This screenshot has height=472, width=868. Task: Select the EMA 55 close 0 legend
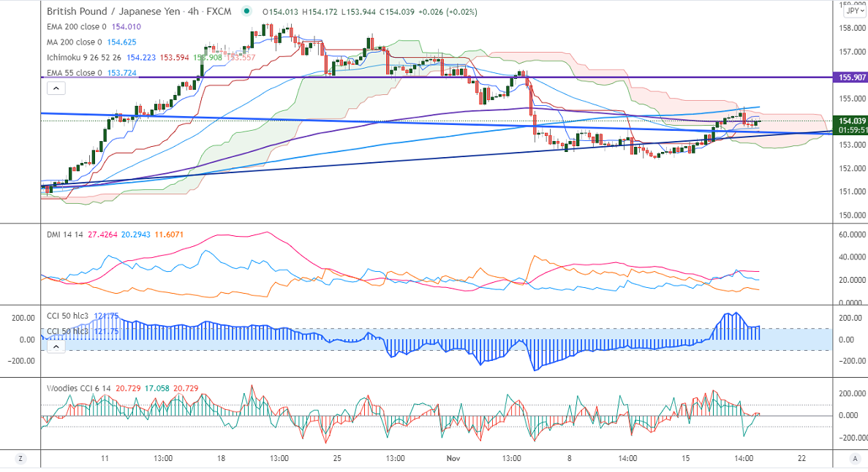(74, 73)
